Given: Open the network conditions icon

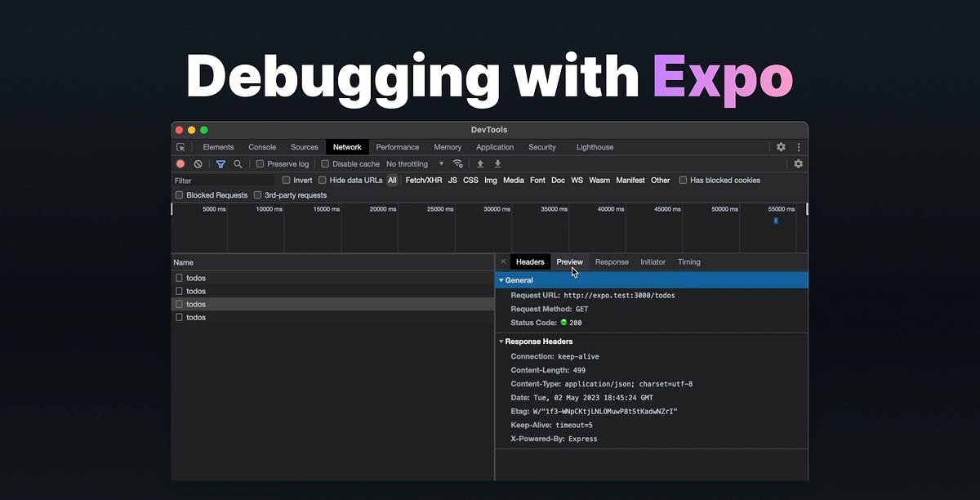Looking at the screenshot, I should tap(457, 163).
